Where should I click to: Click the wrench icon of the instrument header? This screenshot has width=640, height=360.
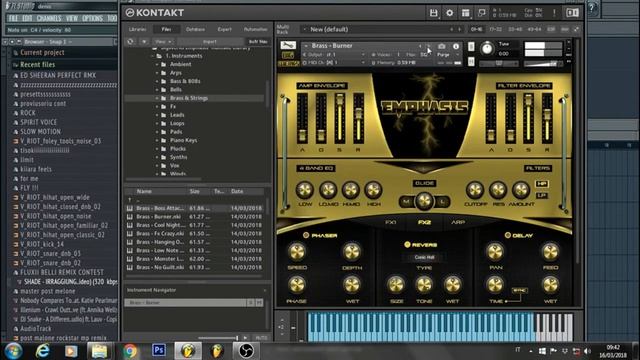click(288, 45)
